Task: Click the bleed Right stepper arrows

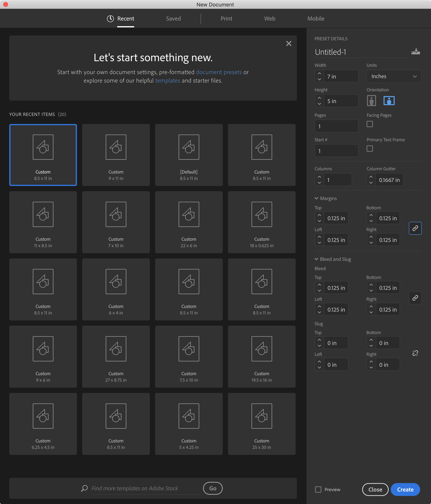Action: coord(371,309)
